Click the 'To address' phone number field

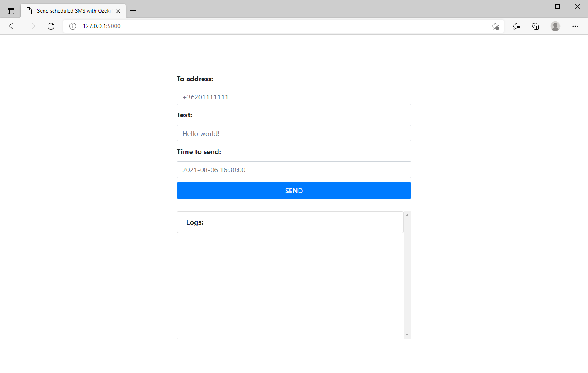294,97
